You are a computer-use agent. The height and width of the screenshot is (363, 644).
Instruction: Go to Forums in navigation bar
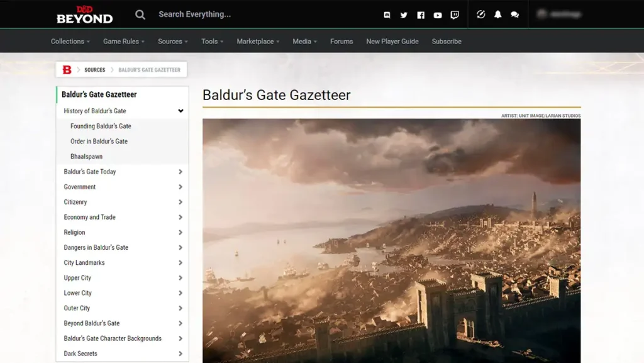341,42
